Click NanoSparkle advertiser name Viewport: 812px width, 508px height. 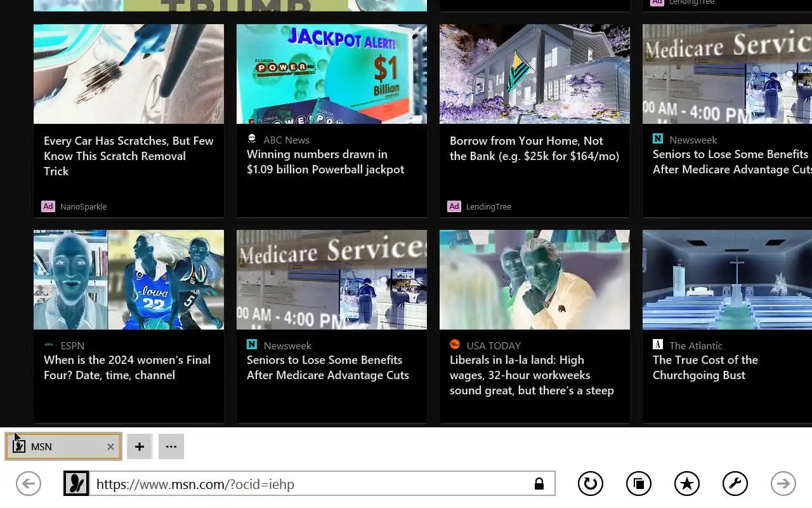[x=83, y=206]
